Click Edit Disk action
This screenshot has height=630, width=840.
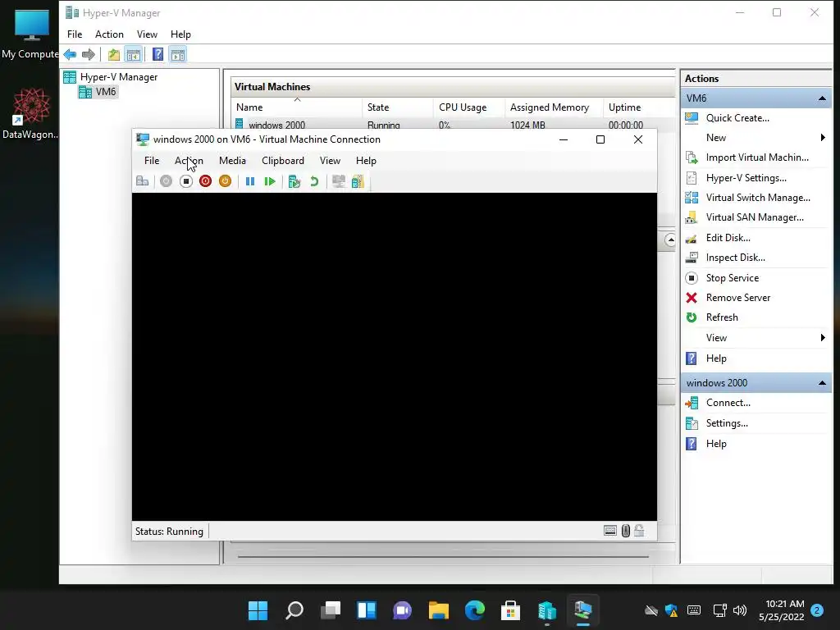(728, 238)
